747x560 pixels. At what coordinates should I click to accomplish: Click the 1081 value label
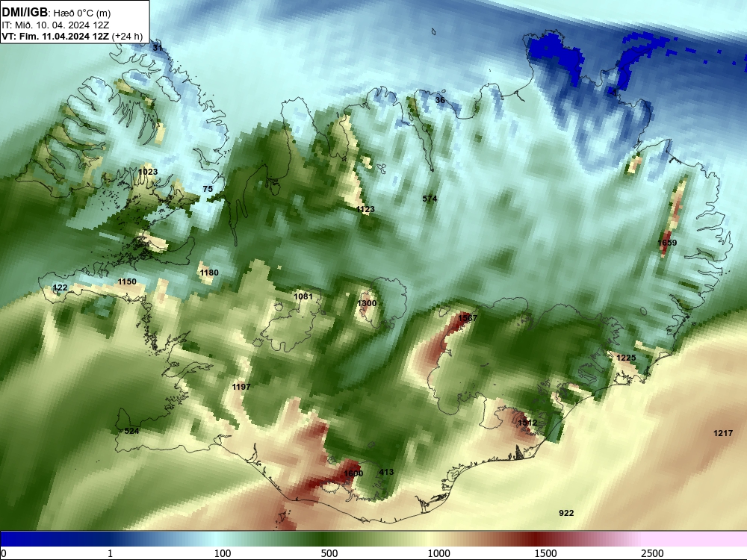pyautogui.click(x=303, y=296)
